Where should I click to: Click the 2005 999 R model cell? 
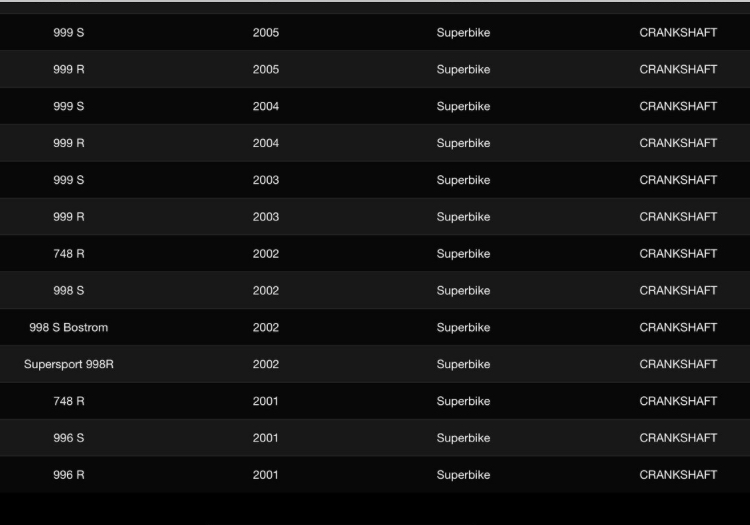click(68, 70)
